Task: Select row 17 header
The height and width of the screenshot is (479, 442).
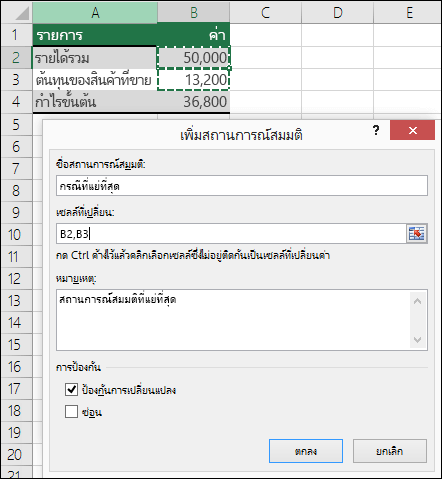Action: pyautogui.click(x=17, y=389)
